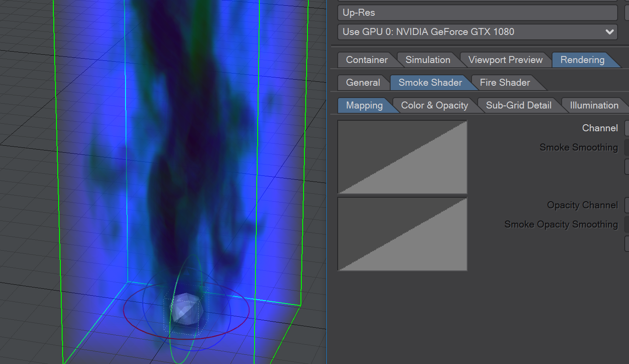Click the Smoke Smoothing label
The width and height of the screenshot is (629, 364).
pos(578,147)
